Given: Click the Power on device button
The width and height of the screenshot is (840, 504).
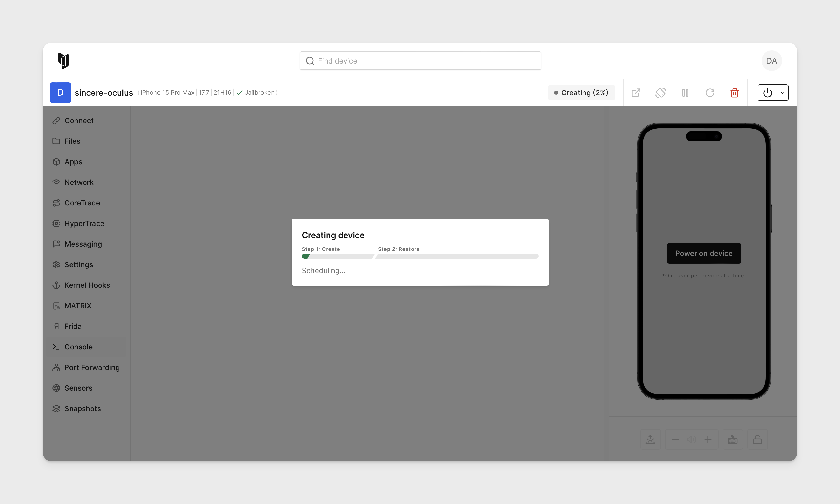Looking at the screenshot, I should 704,253.
